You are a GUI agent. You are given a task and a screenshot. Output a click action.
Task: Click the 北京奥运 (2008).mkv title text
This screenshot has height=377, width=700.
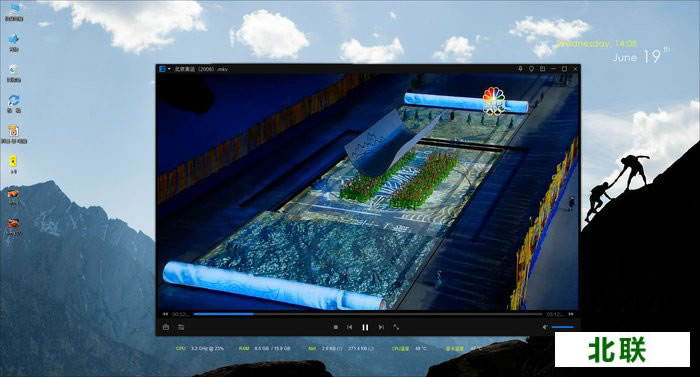coord(201,69)
